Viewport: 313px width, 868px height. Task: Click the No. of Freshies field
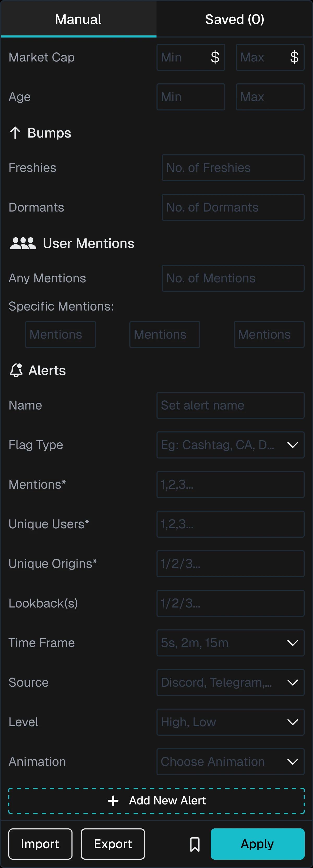(233, 168)
